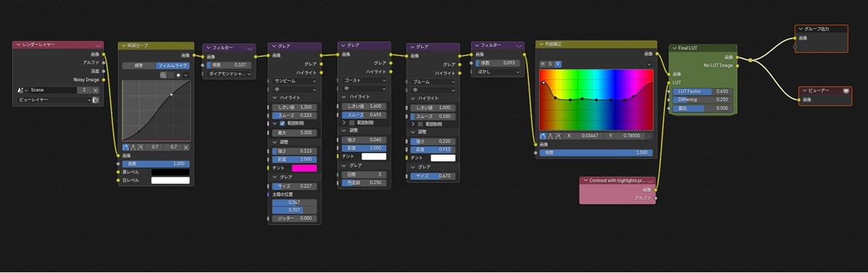Select the S channel in the hue correct node
The height and width of the screenshot is (273, 868).
click(x=550, y=64)
